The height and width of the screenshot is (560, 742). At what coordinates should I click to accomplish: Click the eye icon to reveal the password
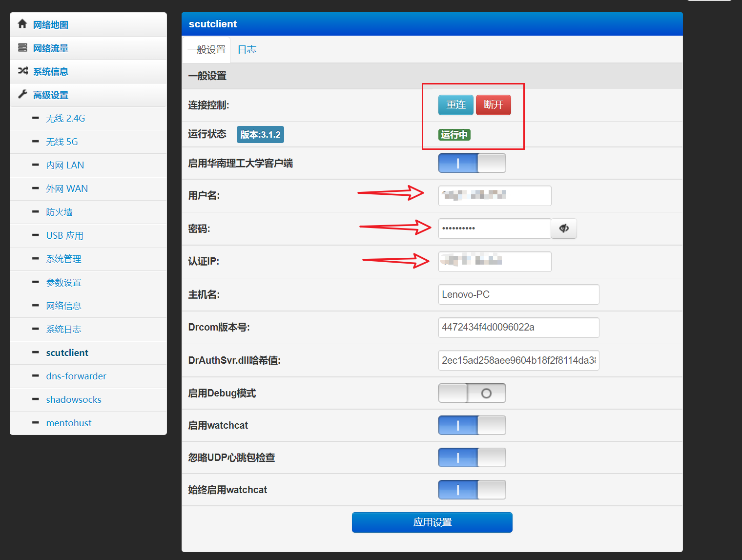[564, 228]
